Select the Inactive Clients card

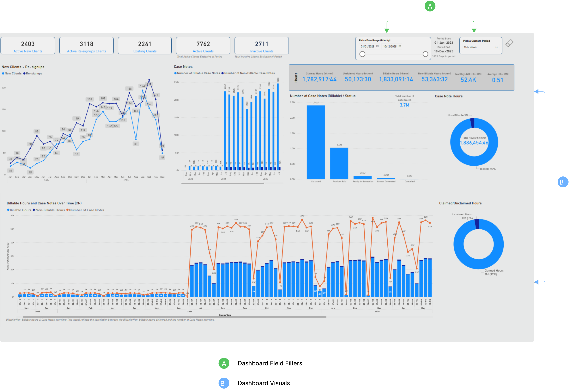pos(261,46)
